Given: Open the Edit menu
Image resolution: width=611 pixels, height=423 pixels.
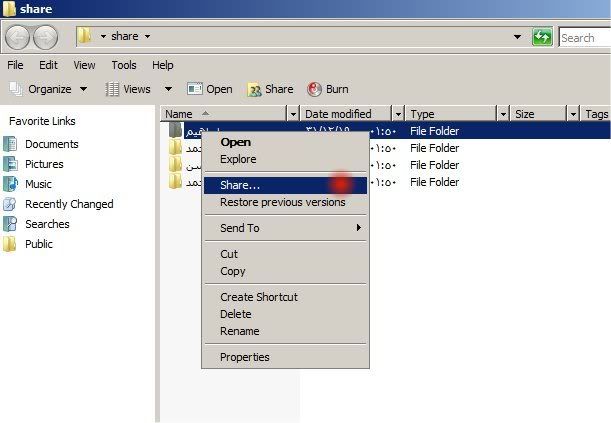Looking at the screenshot, I should (x=48, y=65).
